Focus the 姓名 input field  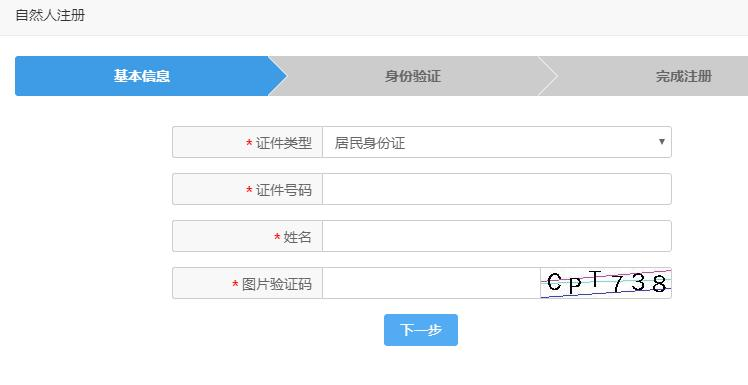point(497,236)
